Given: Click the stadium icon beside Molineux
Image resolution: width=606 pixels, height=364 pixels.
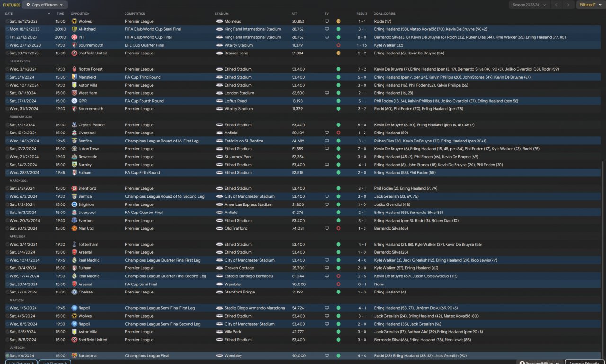Looking at the screenshot, I should (x=219, y=21).
